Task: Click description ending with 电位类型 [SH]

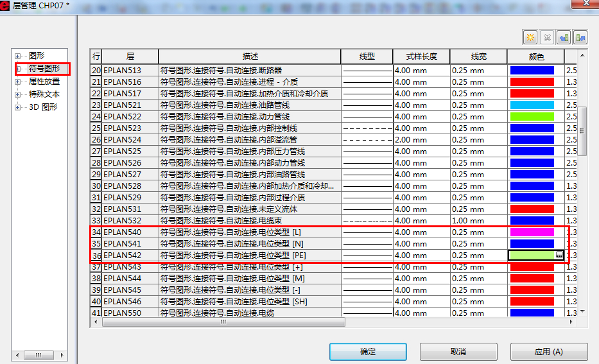Action: 250,301
